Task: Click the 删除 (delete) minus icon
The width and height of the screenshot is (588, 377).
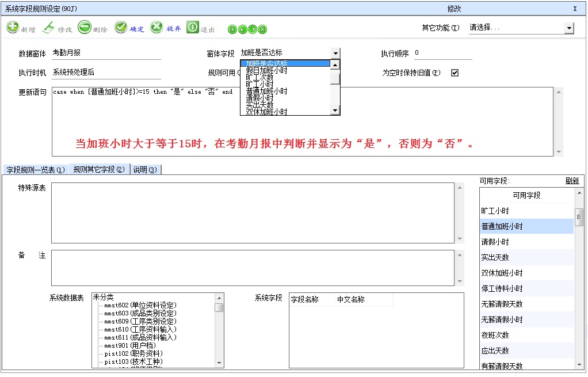Action: click(x=85, y=28)
